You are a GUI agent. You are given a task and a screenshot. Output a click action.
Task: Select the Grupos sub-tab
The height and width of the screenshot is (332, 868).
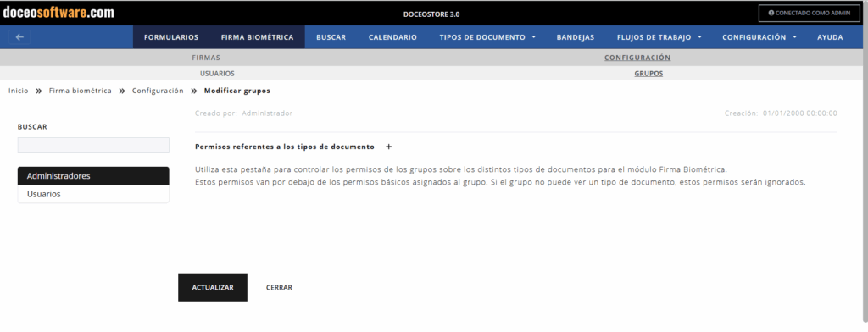(x=648, y=73)
